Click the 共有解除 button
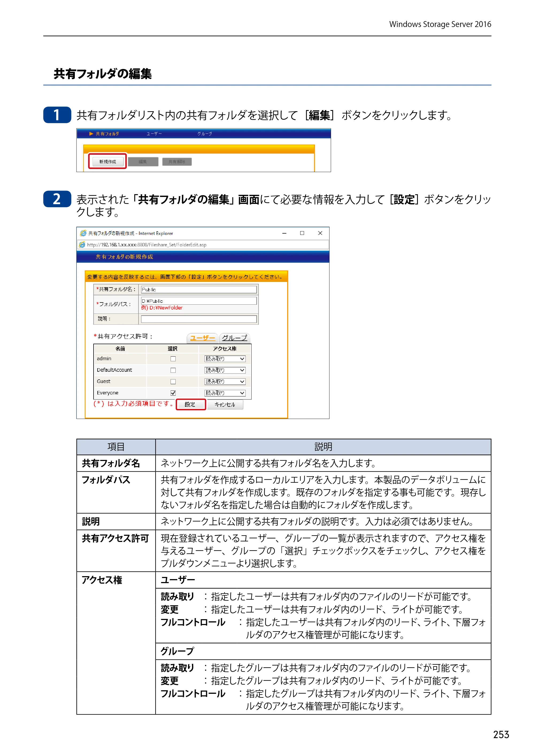Screen dimensions: 535x756 pos(177,162)
